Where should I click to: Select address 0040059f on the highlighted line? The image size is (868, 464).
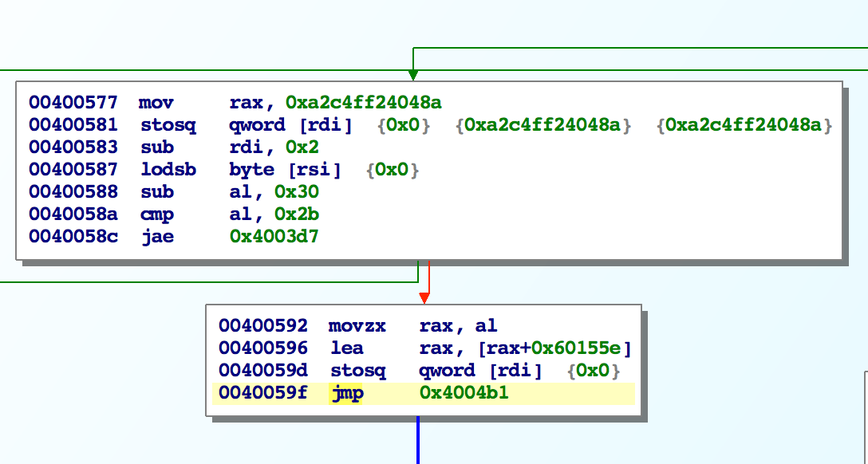(262, 393)
